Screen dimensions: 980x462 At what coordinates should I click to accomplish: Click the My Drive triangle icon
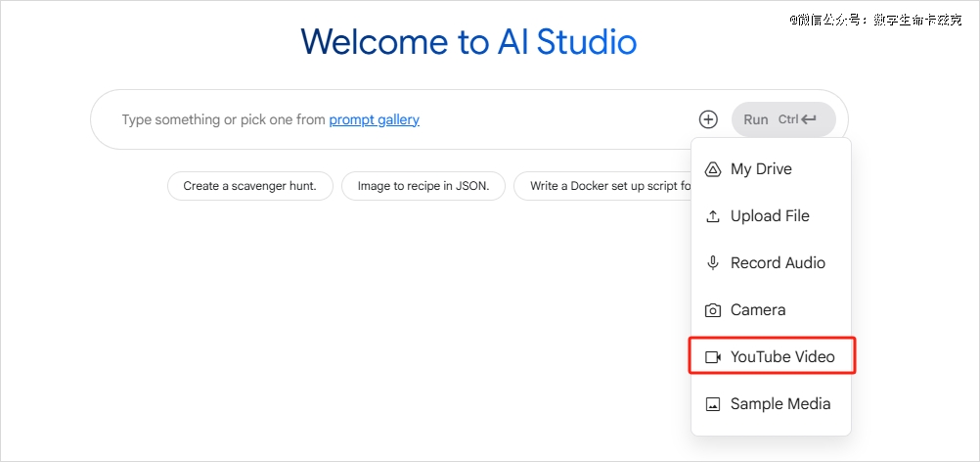pyautogui.click(x=712, y=169)
